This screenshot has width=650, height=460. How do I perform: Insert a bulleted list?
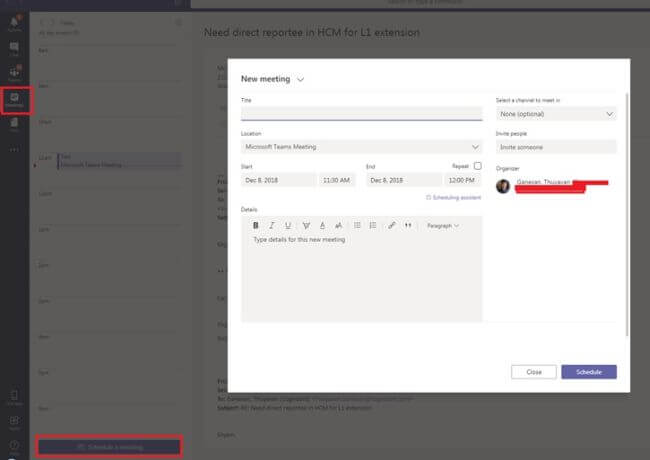coord(357,225)
